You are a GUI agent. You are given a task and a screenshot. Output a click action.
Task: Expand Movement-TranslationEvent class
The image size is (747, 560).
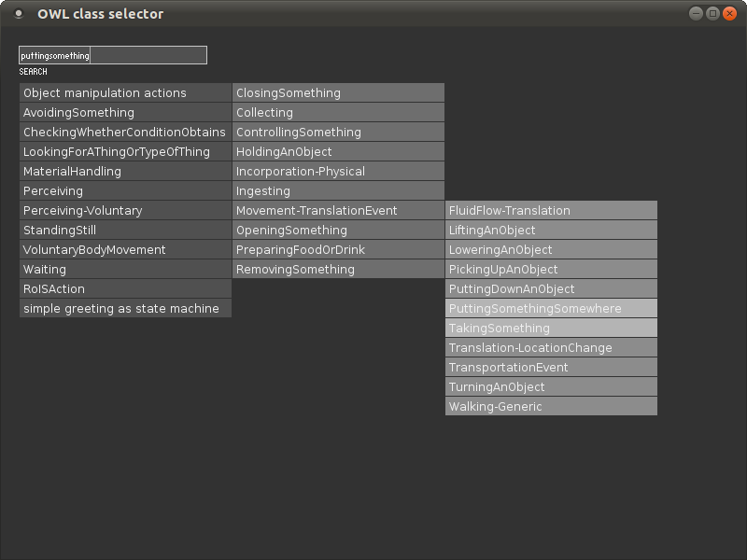click(x=338, y=210)
